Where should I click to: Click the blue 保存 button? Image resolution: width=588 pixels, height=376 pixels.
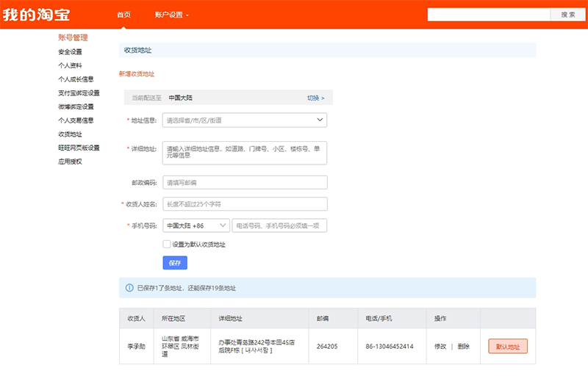coord(175,263)
